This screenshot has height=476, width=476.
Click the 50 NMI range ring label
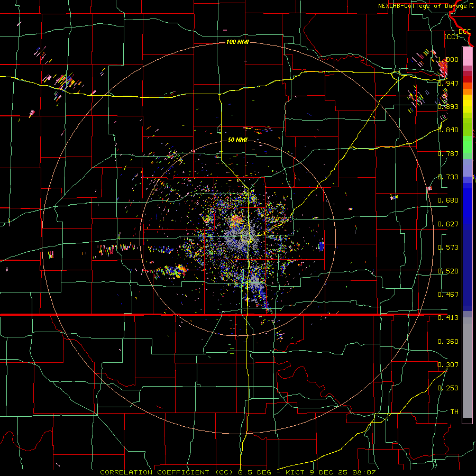(x=237, y=140)
